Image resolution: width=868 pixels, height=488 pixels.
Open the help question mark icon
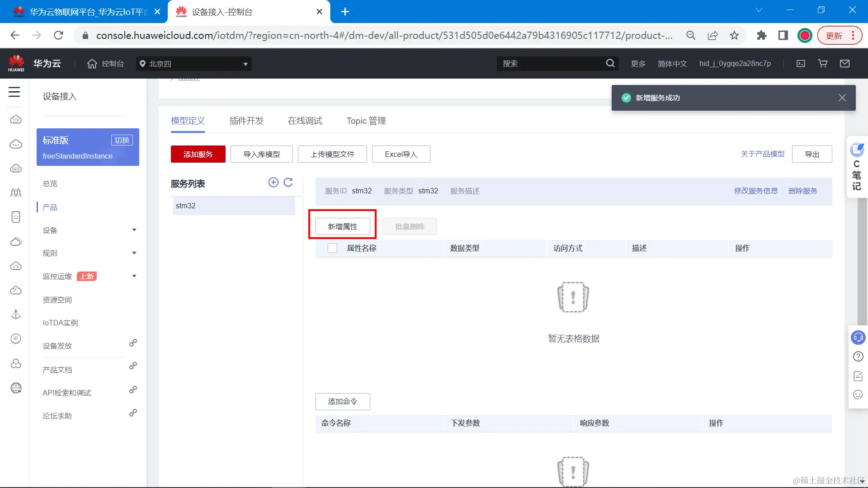(858, 357)
